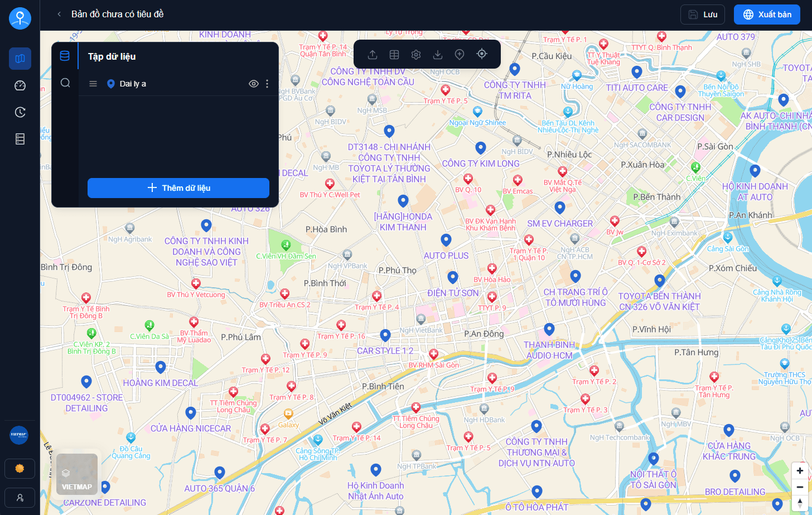Click the Lưu save button
This screenshot has height=515, width=812.
point(703,15)
